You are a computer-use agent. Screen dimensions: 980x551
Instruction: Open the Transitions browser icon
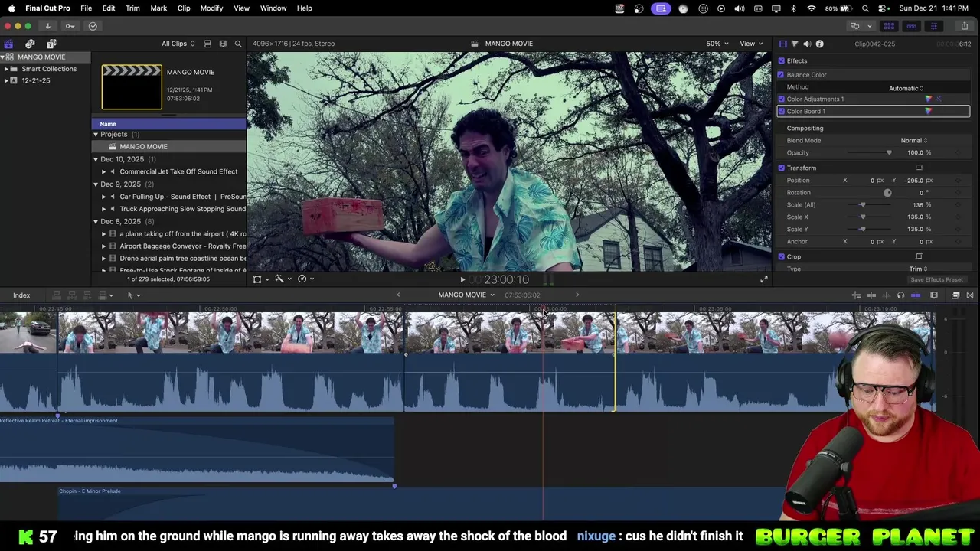[969, 295]
